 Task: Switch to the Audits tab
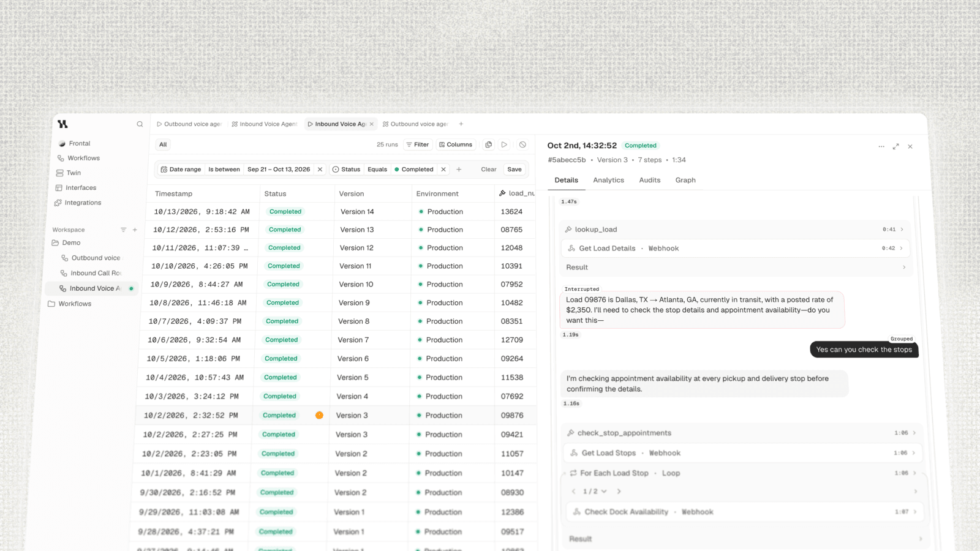(650, 180)
